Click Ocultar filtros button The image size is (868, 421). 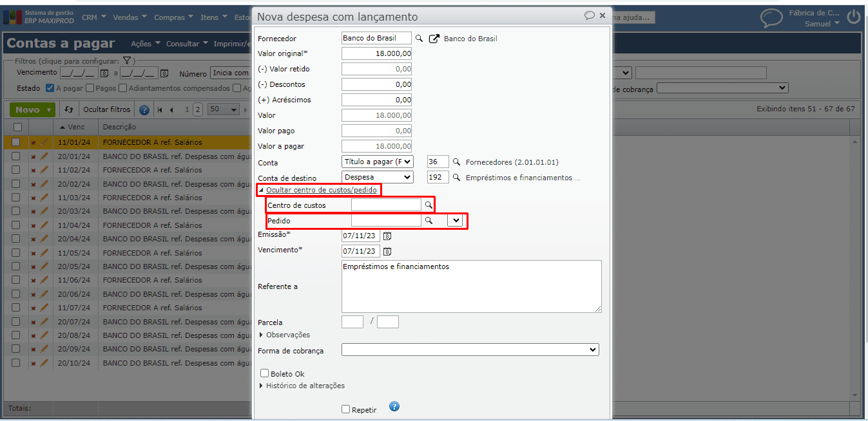(106, 110)
